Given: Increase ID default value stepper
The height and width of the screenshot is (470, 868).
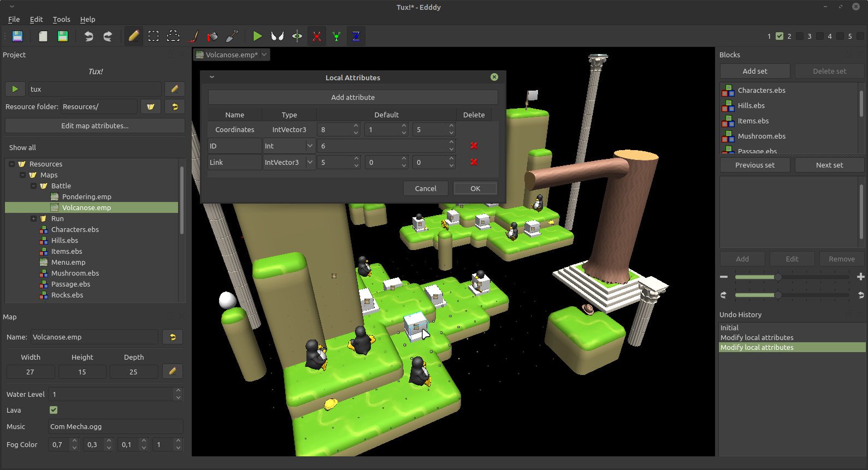Looking at the screenshot, I should coord(451,142).
